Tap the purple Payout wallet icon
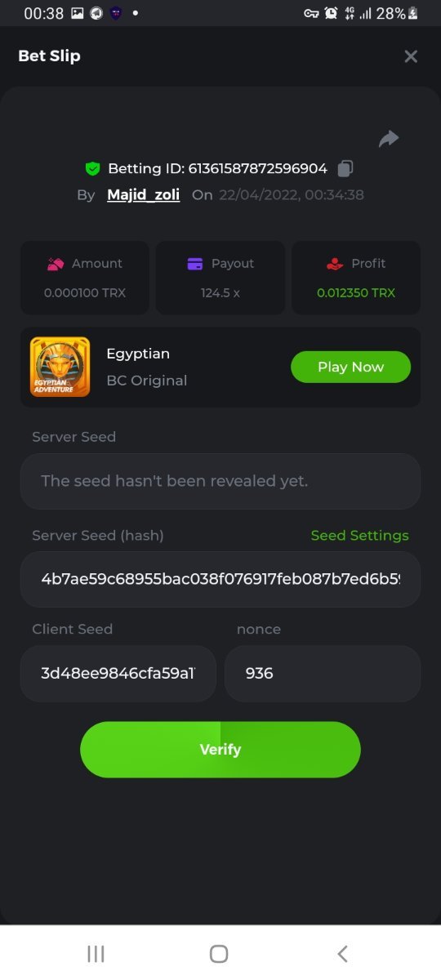This screenshot has width=441, height=980. click(x=195, y=264)
